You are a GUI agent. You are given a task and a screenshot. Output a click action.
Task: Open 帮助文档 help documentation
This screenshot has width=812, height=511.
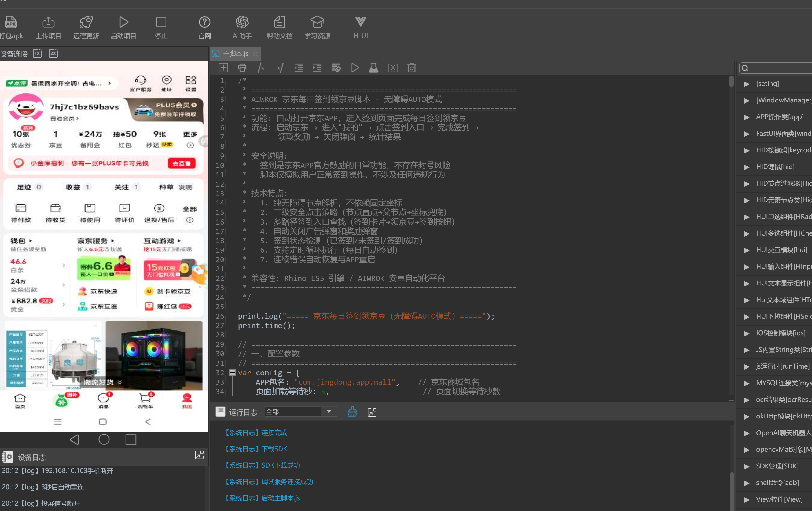pyautogui.click(x=280, y=27)
